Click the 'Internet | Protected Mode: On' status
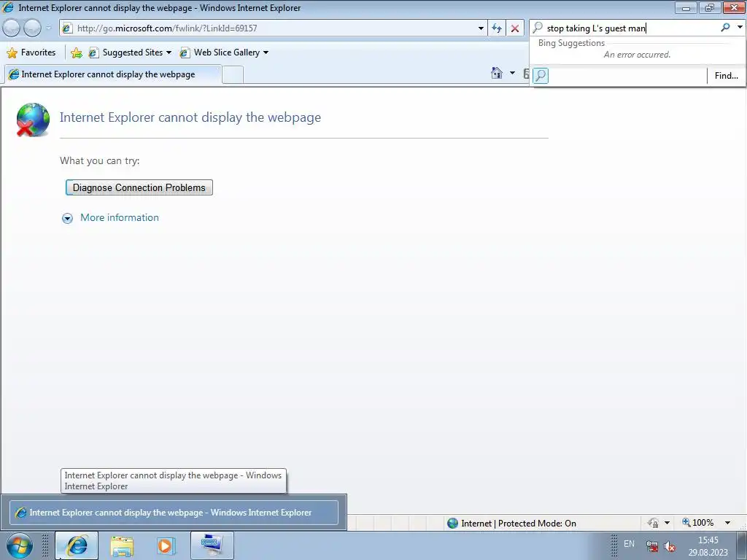The width and height of the screenshot is (747, 560). pos(512,524)
